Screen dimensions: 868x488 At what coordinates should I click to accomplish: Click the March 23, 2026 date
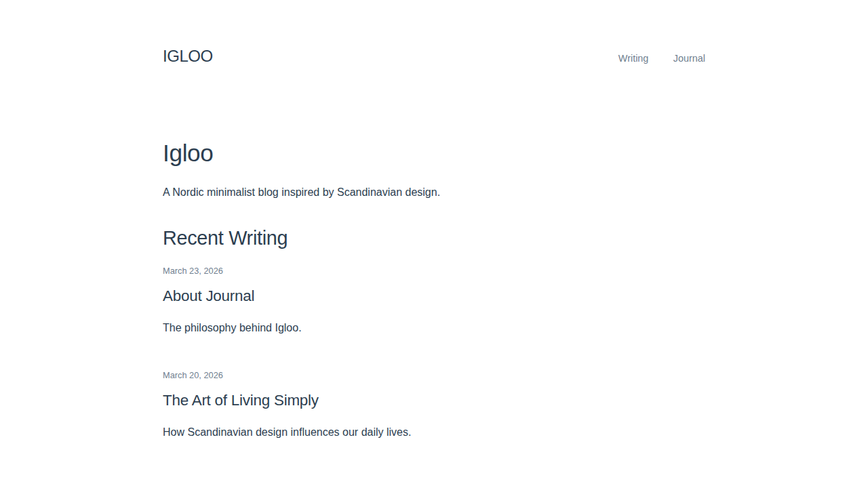(193, 271)
